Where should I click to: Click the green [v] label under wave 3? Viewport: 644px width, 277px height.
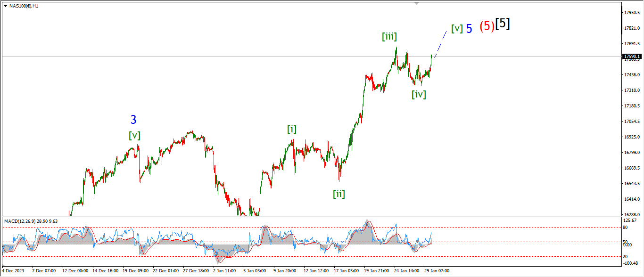tap(134, 135)
